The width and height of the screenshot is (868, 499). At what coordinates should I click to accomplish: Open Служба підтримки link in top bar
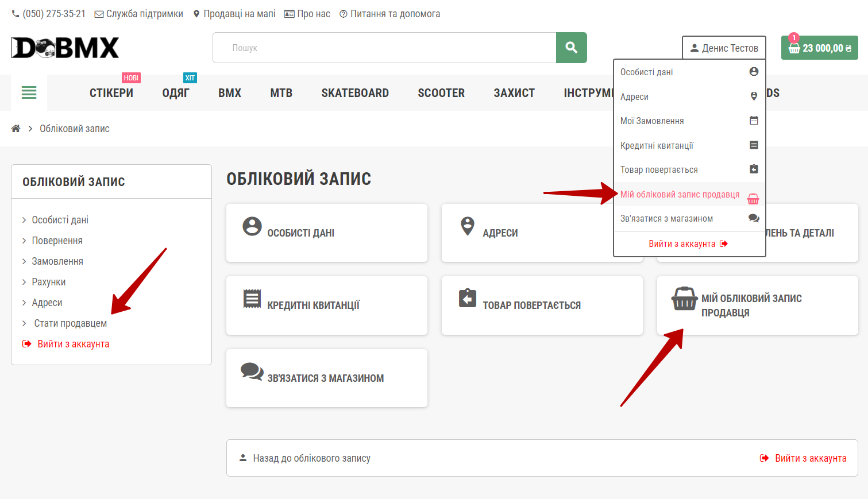[x=138, y=14]
